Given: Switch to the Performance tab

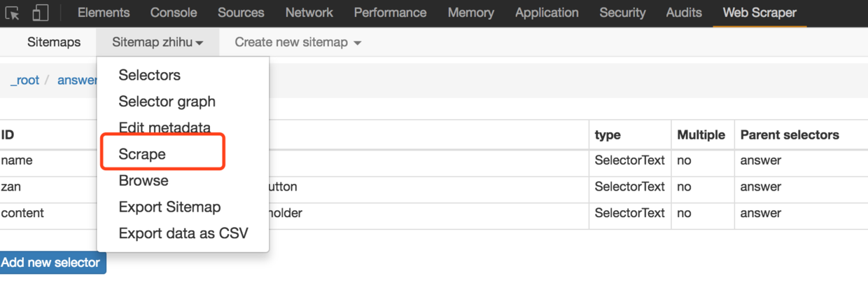Looking at the screenshot, I should 390,13.
